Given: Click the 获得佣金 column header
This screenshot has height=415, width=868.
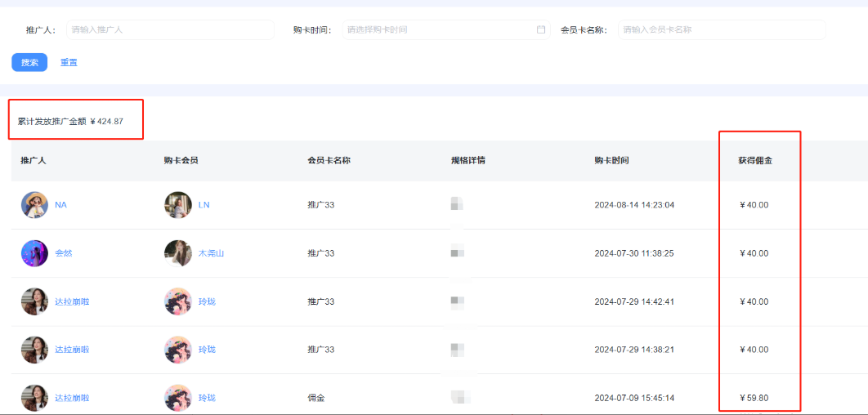Looking at the screenshot, I should coord(754,160).
